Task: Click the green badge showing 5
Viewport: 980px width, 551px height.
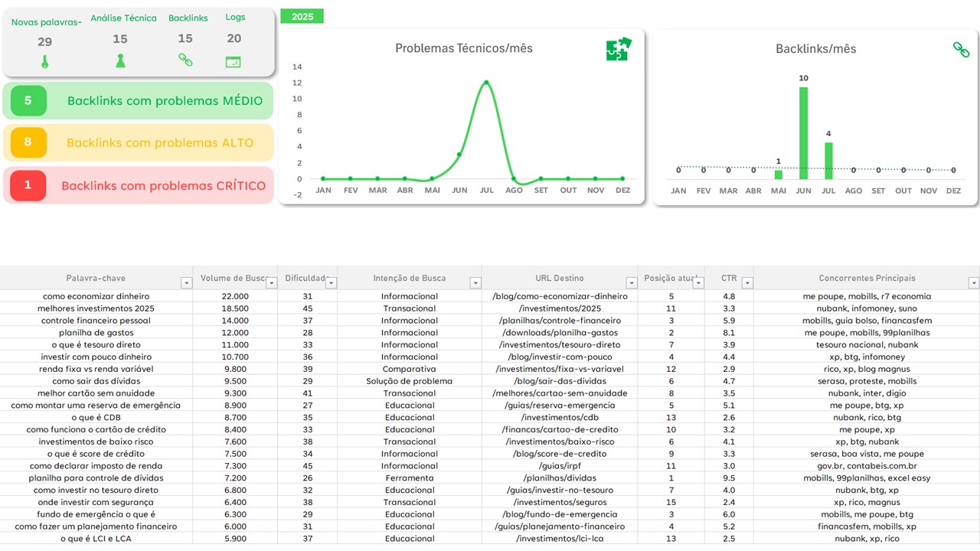Action: point(28,101)
